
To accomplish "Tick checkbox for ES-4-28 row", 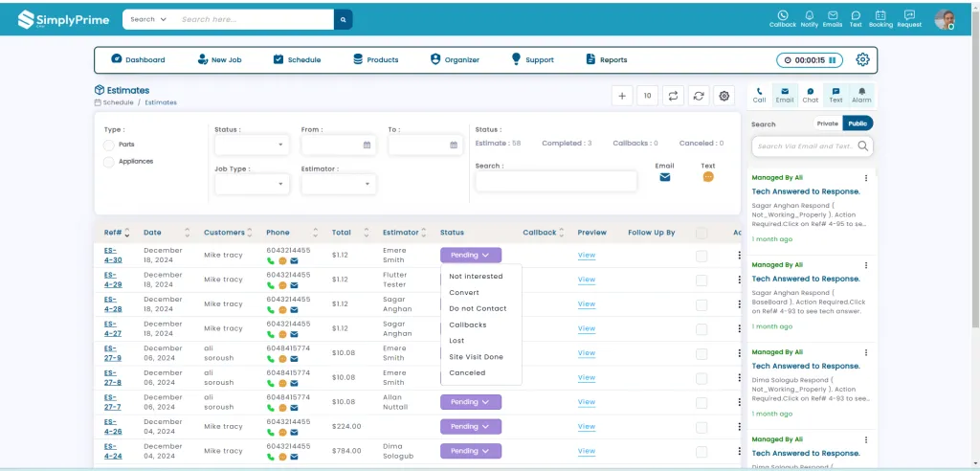I will pyautogui.click(x=702, y=304).
